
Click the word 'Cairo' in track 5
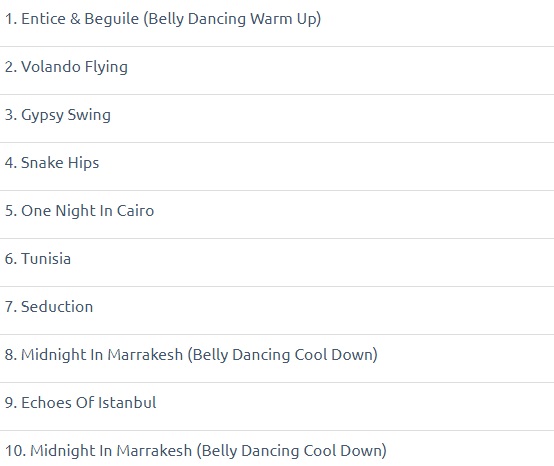135,211
